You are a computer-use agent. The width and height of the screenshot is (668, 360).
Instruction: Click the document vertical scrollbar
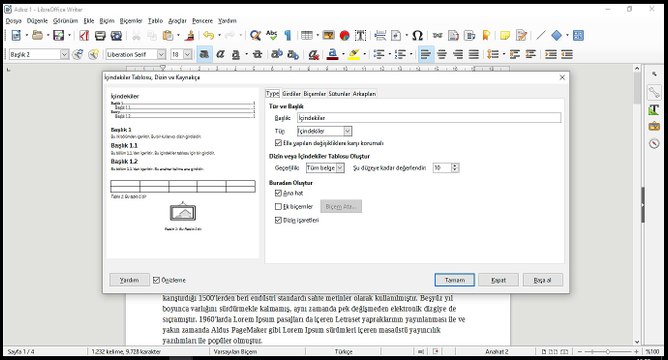(x=637, y=204)
